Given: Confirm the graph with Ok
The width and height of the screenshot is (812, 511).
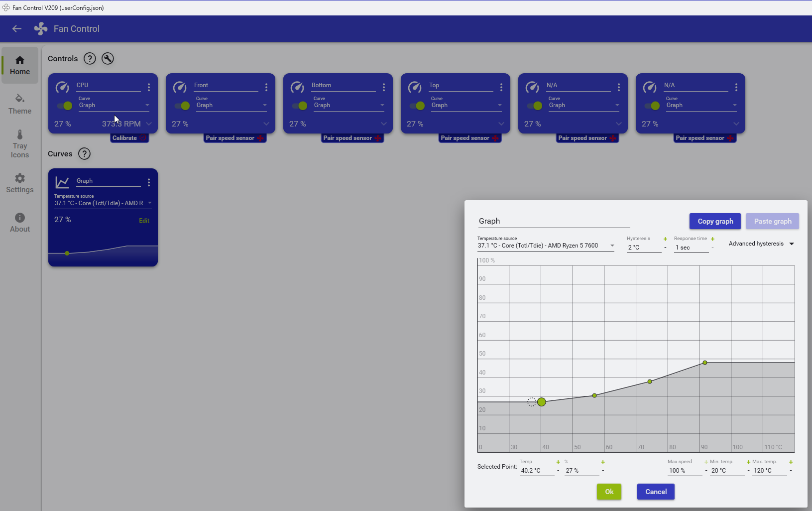Looking at the screenshot, I should [x=609, y=492].
